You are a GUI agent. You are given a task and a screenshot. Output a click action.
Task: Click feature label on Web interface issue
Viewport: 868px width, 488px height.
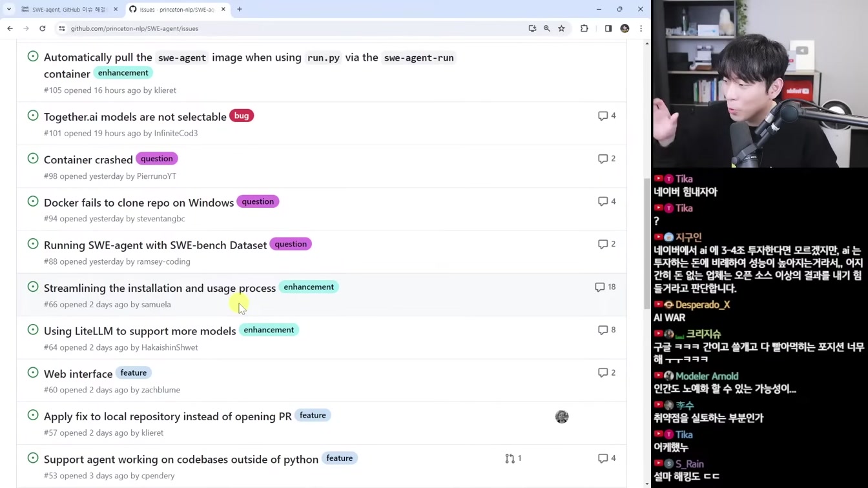(x=134, y=372)
